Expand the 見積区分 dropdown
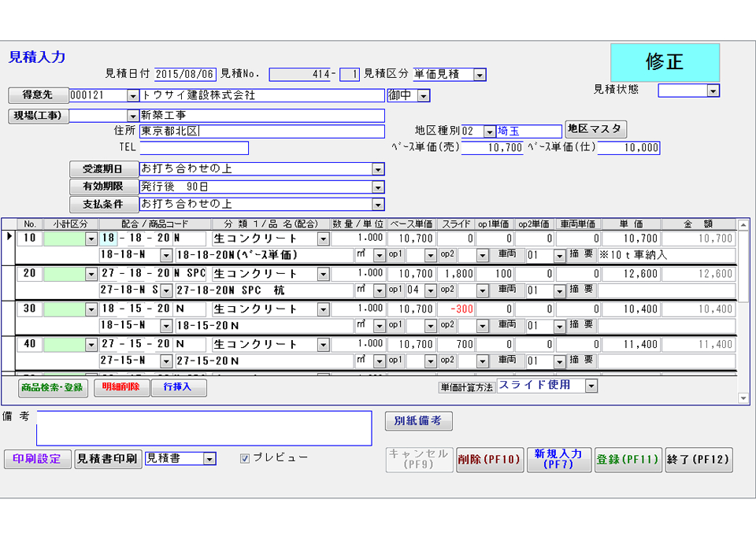The height and width of the screenshot is (551, 756). (x=480, y=75)
